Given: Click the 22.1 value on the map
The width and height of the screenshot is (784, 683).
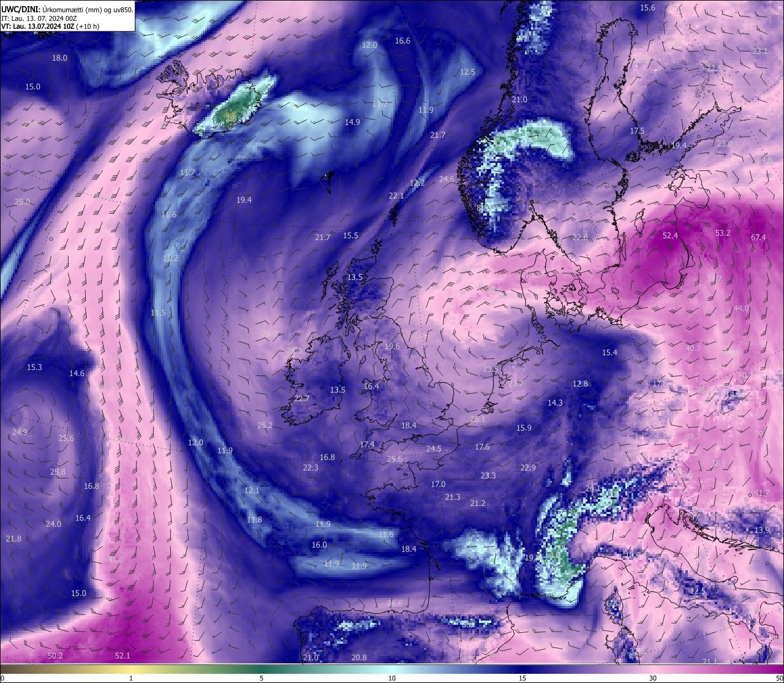Looking at the screenshot, I should (x=396, y=195).
